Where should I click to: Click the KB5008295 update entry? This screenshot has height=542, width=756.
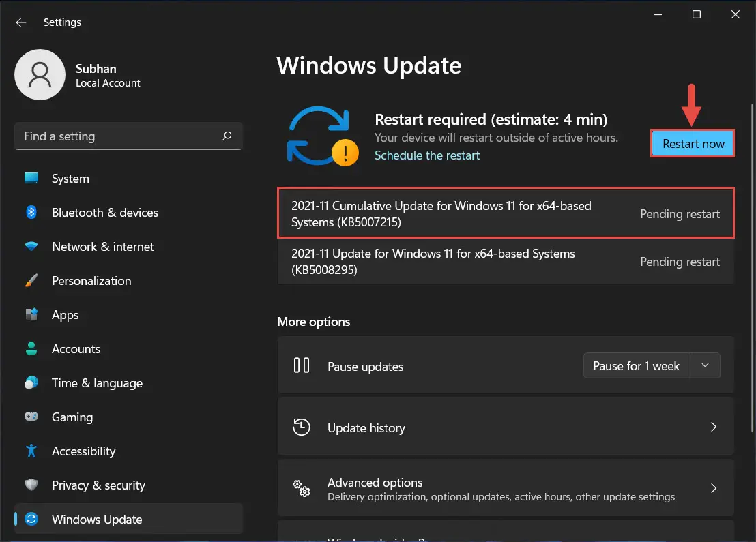click(506, 261)
